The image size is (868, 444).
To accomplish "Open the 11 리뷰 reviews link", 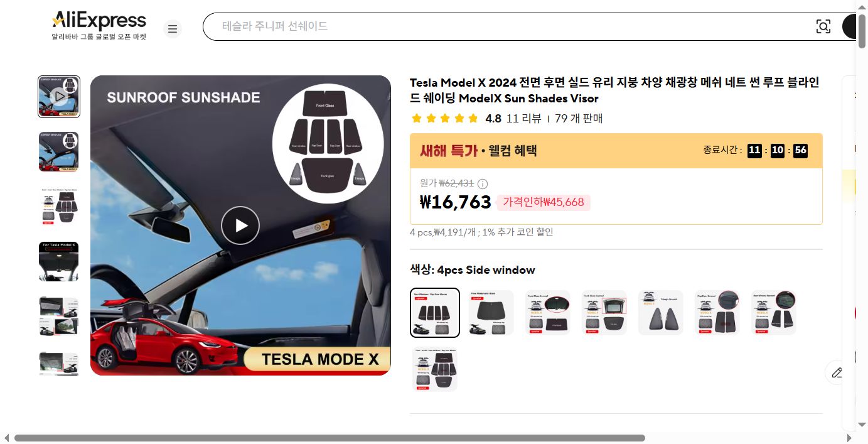I will (x=523, y=118).
